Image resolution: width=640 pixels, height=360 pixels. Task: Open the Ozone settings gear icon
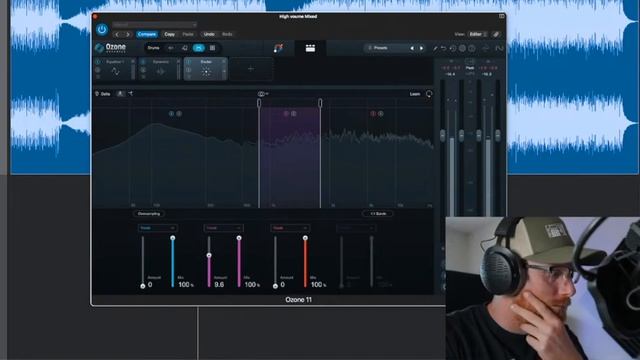(x=462, y=49)
